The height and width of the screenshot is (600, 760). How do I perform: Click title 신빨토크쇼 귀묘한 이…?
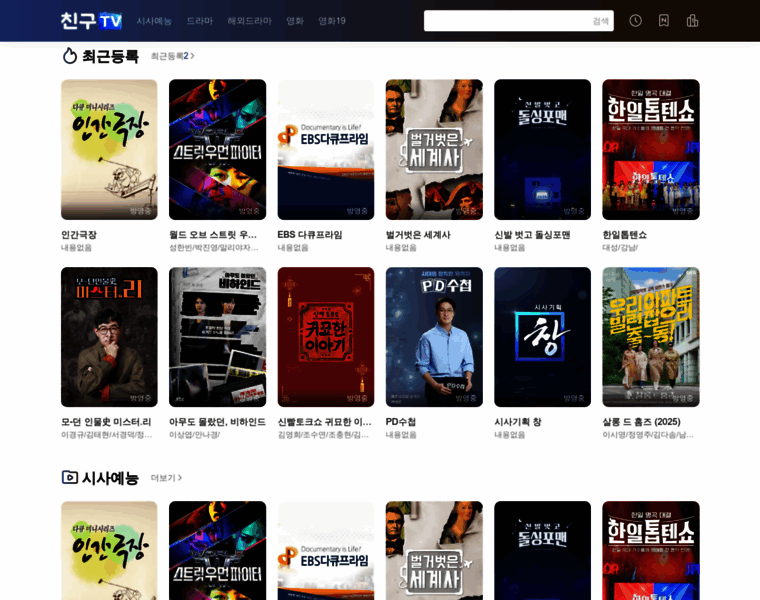tap(324, 422)
